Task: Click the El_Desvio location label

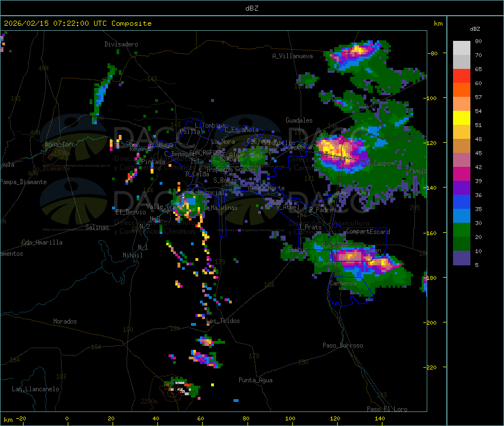Action: coord(130,212)
